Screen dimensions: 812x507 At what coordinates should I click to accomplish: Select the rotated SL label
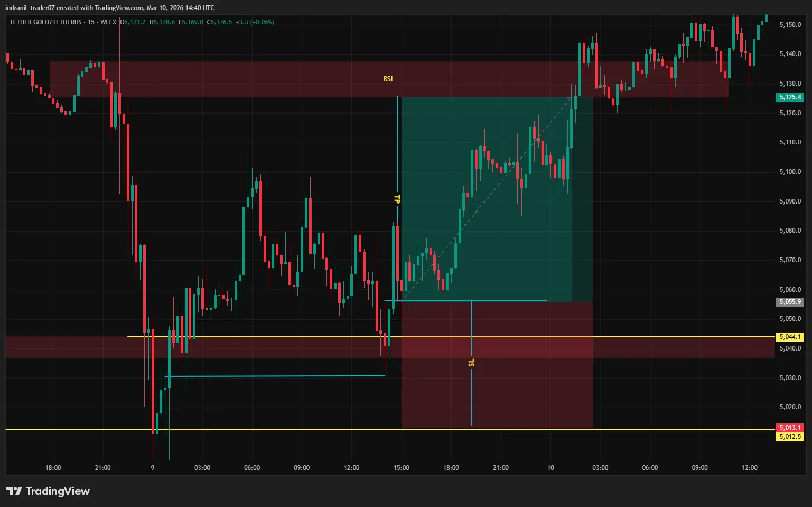(471, 363)
